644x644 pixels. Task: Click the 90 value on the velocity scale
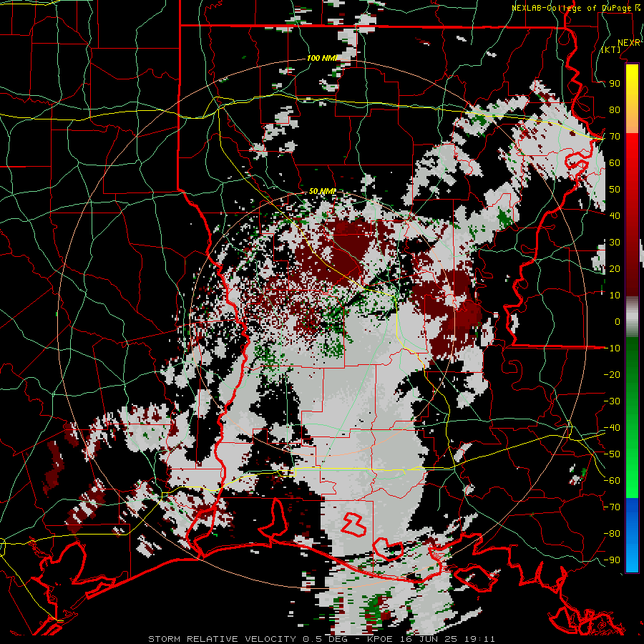coord(615,84)
